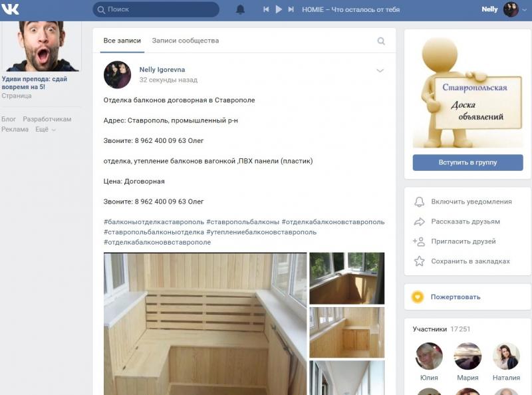Open the Блог footer link
The height and width of the screenshot is (395, 532).
[9, 119]
